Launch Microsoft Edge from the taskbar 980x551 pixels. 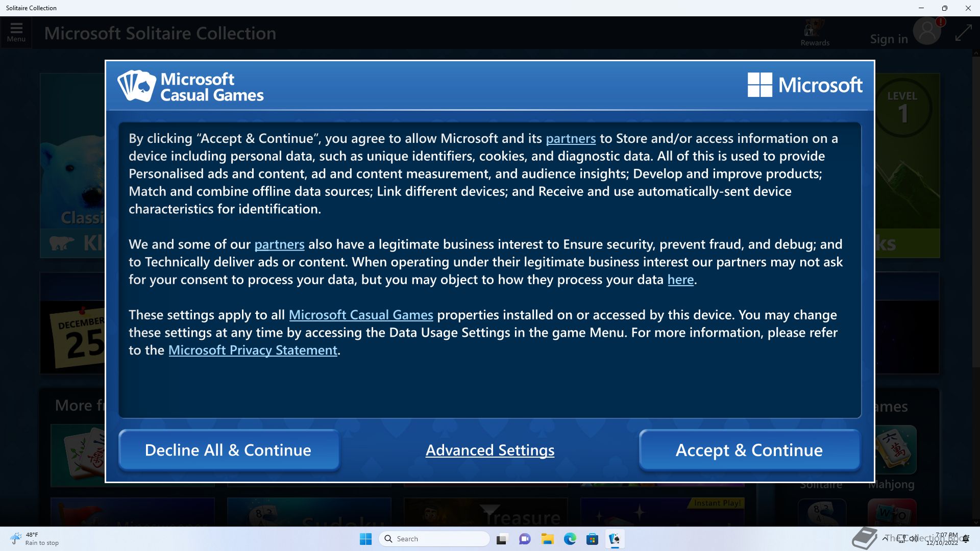click(570, 539)
